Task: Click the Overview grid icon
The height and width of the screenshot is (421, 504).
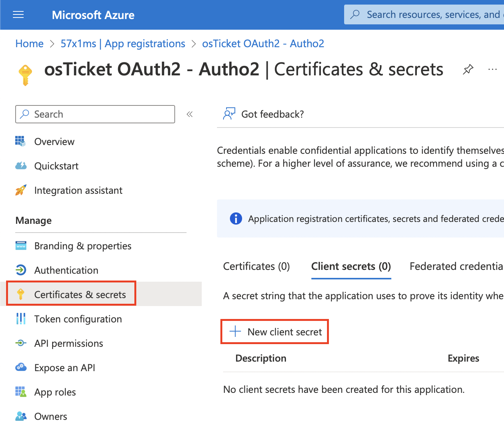Action: tap(21, 141)
